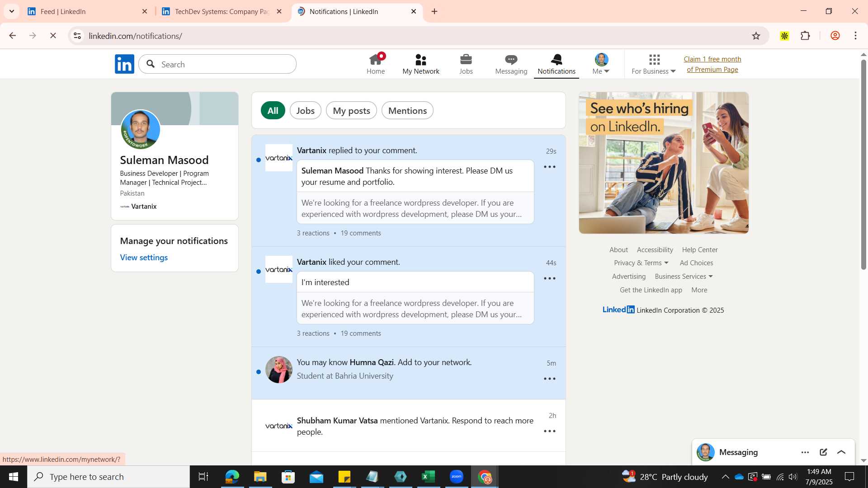The width and height of the screenshot is (868, 488).
Task: Close the Notifications | LinkedIn tab
Action: point(413,11)
